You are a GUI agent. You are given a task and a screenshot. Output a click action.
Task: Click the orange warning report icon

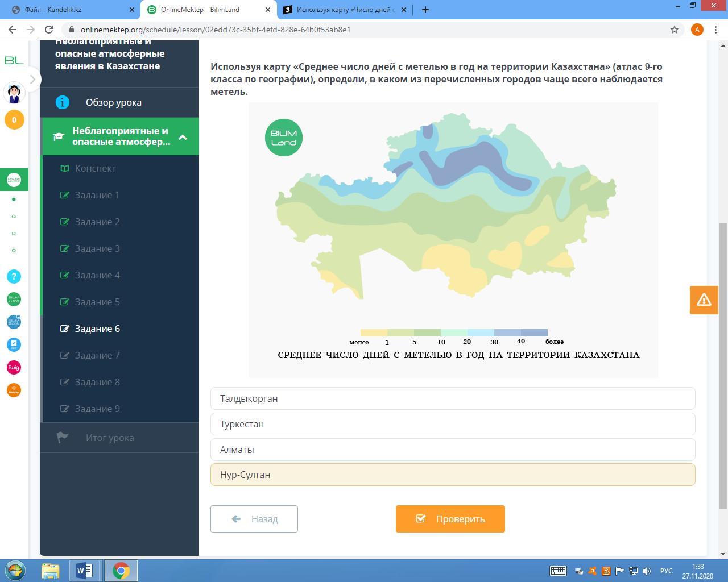(x=704, y=300)
